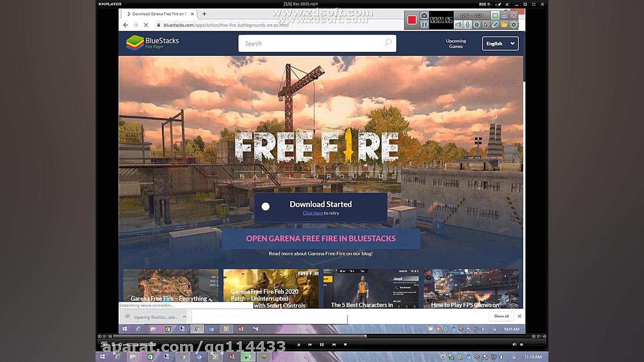Close the browser downloads bar
The image size is (644, 362).
tap(519, 316)
